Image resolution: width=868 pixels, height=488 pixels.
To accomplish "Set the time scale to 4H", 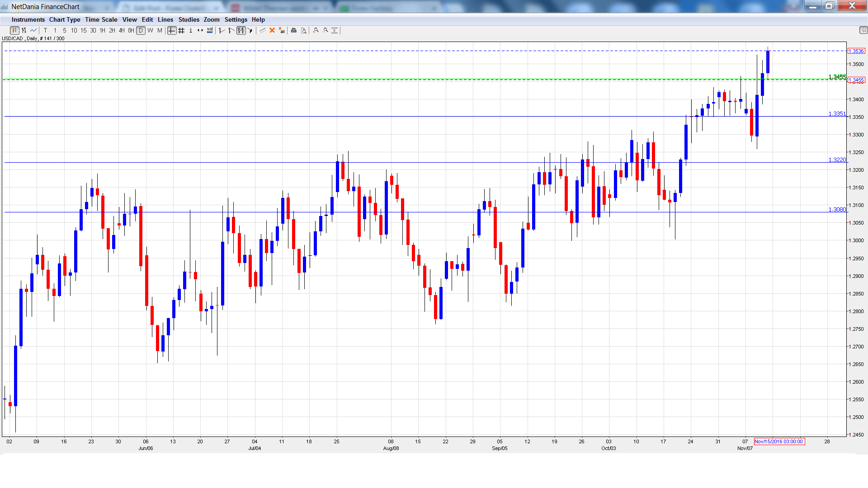I will [x=122, y=30].
